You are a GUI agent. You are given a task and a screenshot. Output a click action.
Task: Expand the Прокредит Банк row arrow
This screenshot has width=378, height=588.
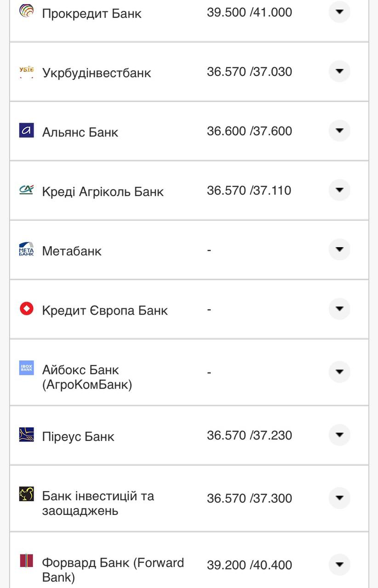pyautogui.click(x=339, y=11)
